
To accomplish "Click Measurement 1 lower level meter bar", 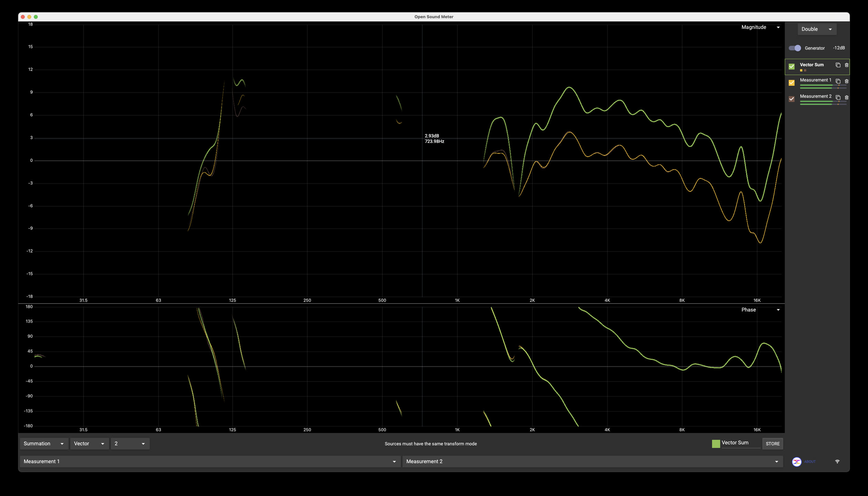I will (x=823, y=88).
